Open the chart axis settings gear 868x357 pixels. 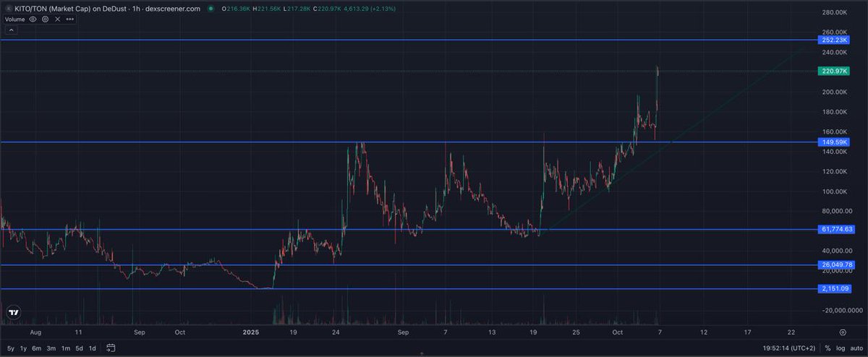pos(843,332)
